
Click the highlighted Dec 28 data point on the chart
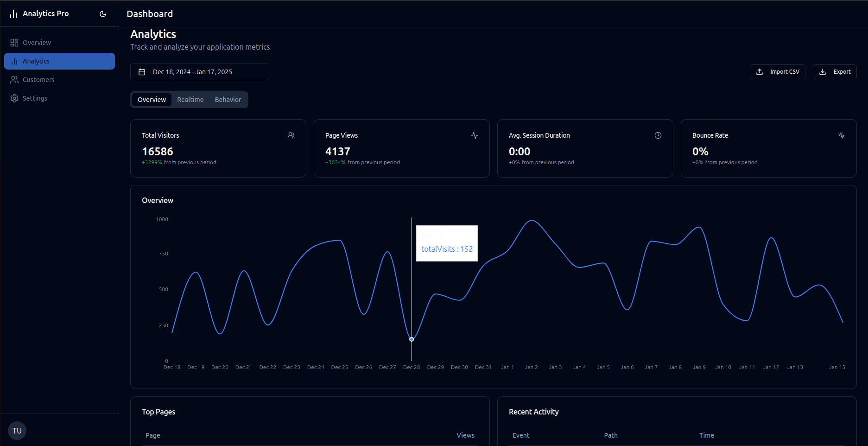point(412,339)
